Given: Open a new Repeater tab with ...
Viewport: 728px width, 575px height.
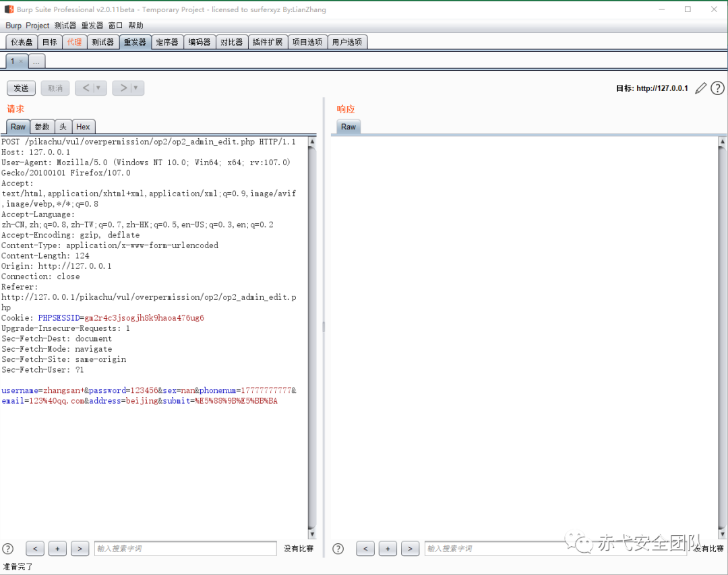Looking at the screenshot, I should click(x=36, y=61).
